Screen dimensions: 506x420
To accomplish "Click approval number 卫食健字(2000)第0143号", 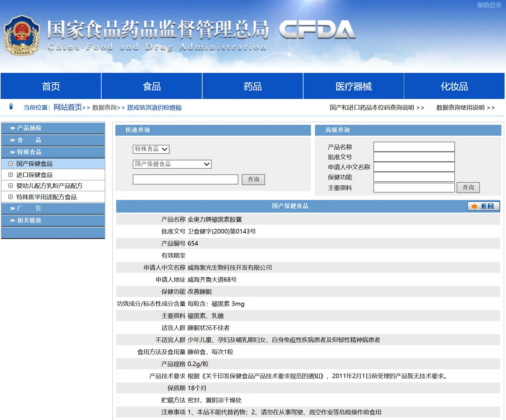I will 222,232.
